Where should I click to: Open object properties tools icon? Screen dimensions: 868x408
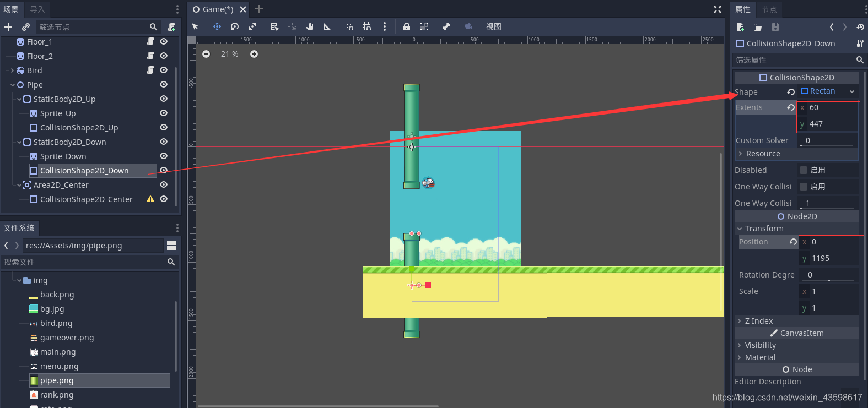pos(860,43)
